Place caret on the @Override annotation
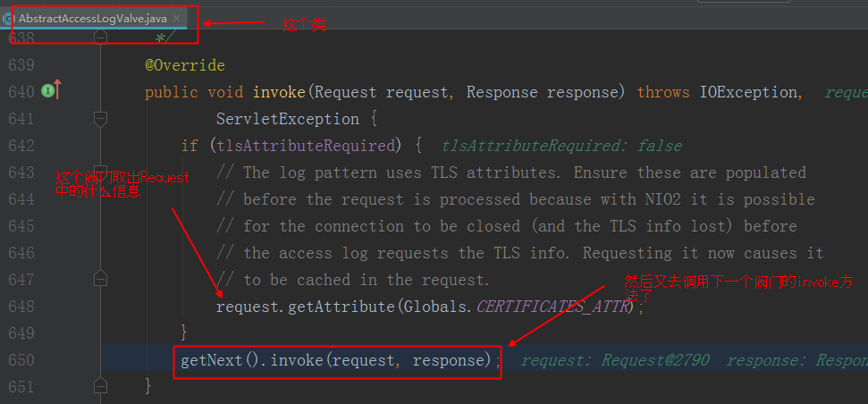The image size is (868, 404). click(185, 65)
